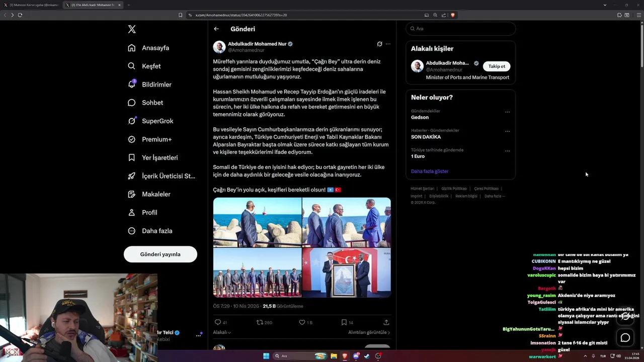This screenshot has width=644, height=362.
Task: Open options for 1 Euro trend
Action: tap(507, 151)
